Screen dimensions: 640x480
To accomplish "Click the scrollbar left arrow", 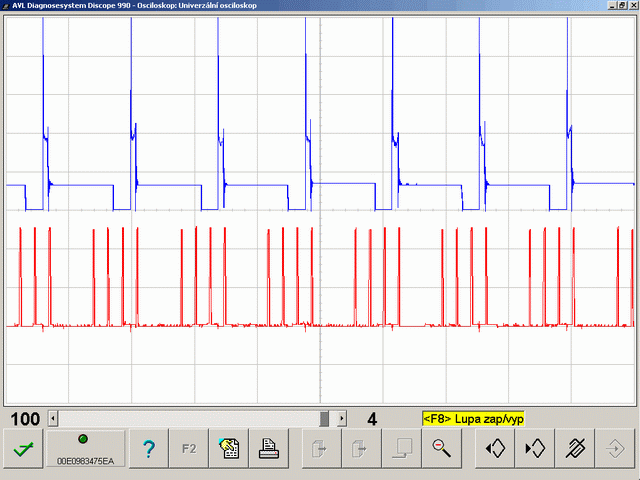I will click(x=53, y=419).
